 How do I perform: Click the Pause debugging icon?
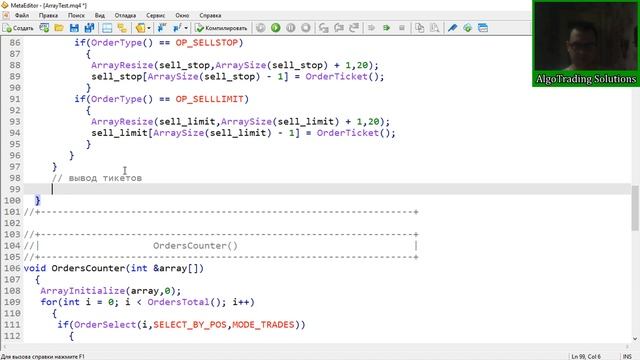coord(291,28)
